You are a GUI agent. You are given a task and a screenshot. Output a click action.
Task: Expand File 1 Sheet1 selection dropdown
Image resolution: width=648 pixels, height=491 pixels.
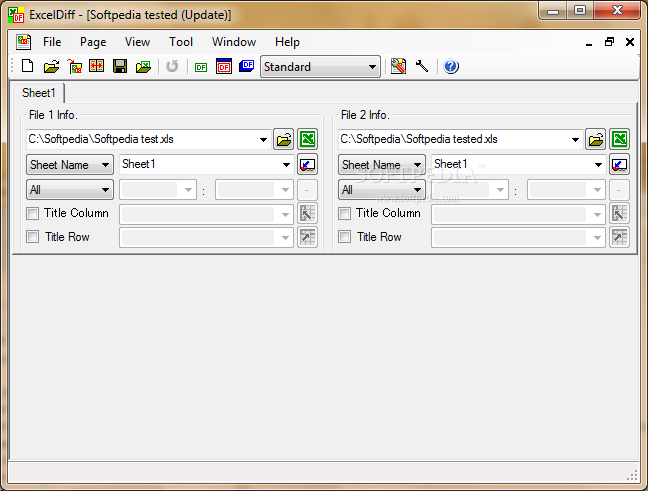286,165
